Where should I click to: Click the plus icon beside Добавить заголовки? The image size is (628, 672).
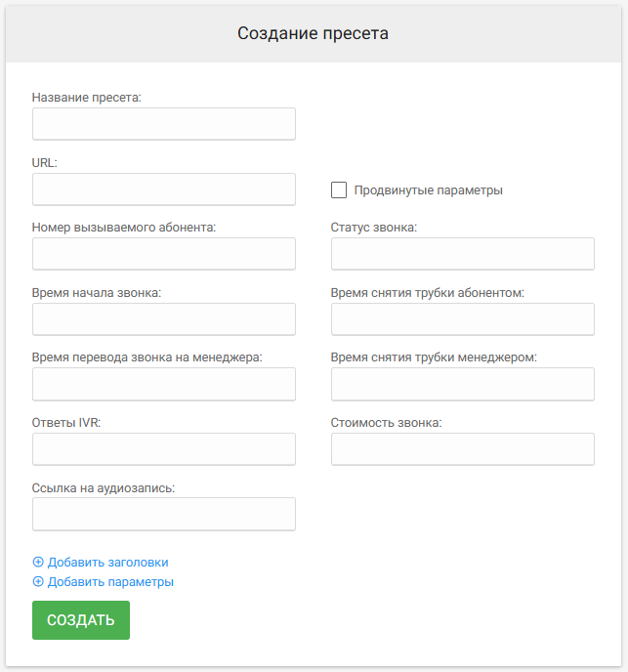click(x=38, y=562)
